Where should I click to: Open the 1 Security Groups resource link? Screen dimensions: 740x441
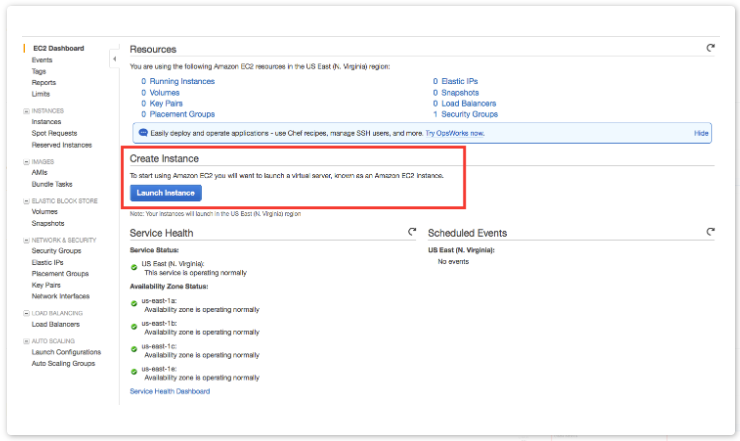[465, 114]
